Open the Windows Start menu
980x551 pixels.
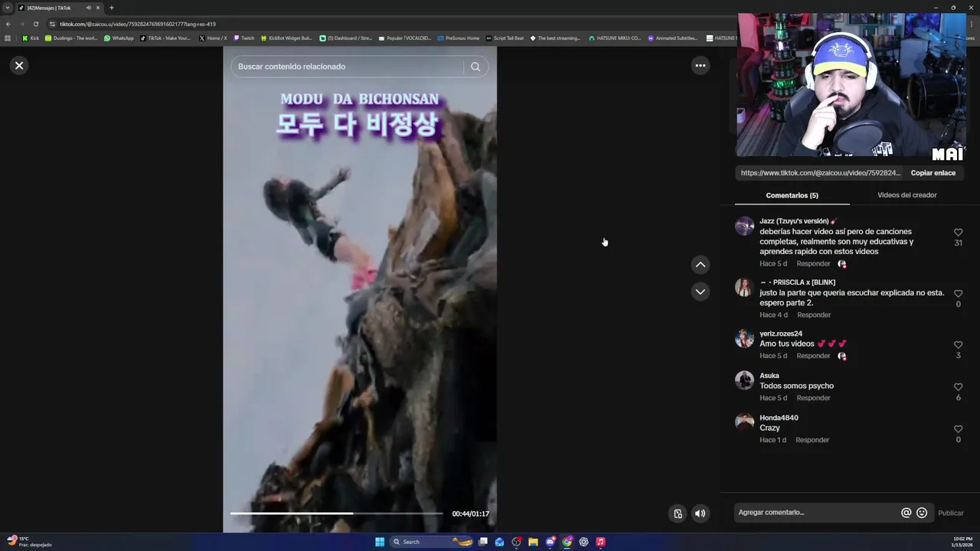(380, 542)
